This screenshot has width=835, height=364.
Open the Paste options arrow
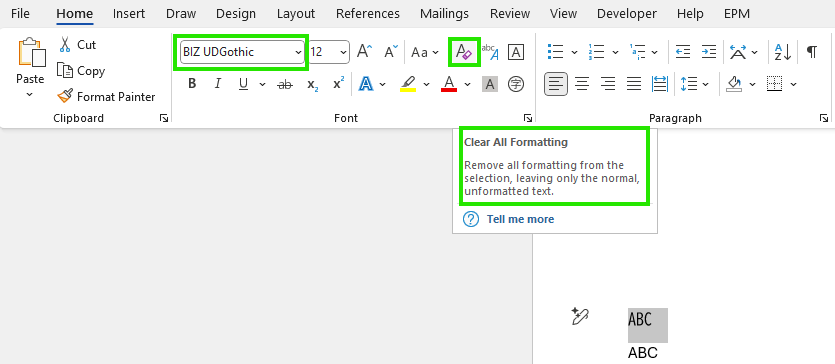(x=30, y=94)
